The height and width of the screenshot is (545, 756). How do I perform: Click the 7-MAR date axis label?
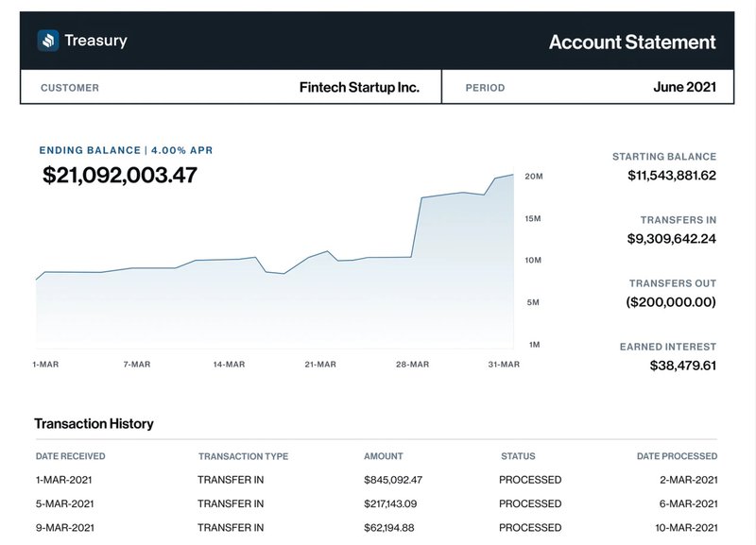click(137, 365)
